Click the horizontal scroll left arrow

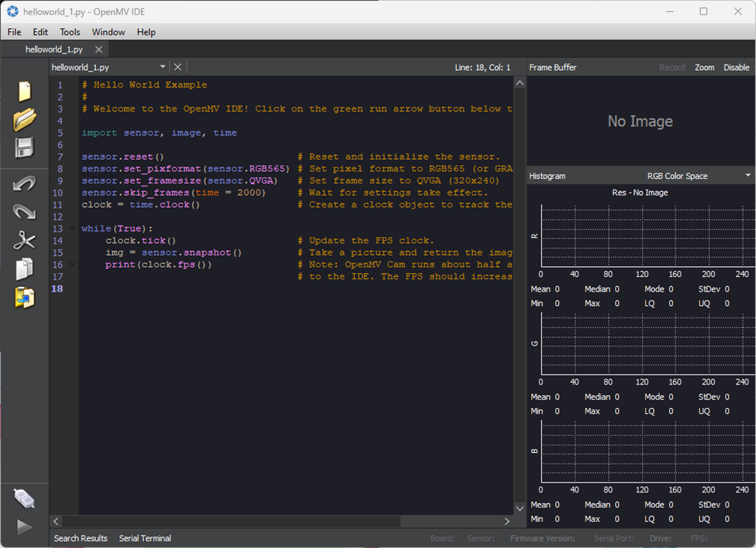[x=56, y=521]
